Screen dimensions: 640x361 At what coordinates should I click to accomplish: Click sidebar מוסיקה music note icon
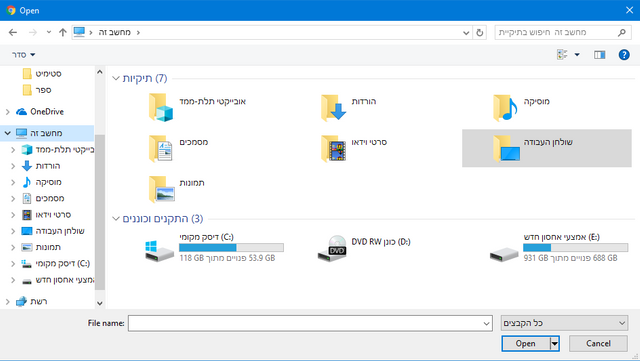[x=27, y=182]
